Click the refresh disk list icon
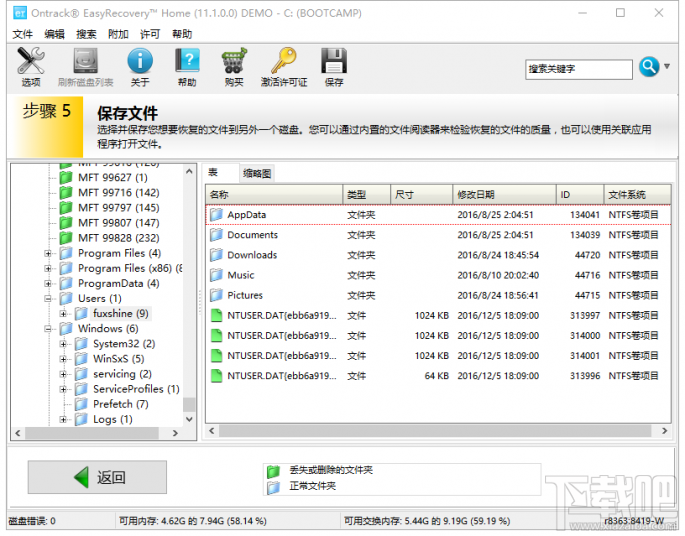685x536 pixels. click(x=85, y=61)
